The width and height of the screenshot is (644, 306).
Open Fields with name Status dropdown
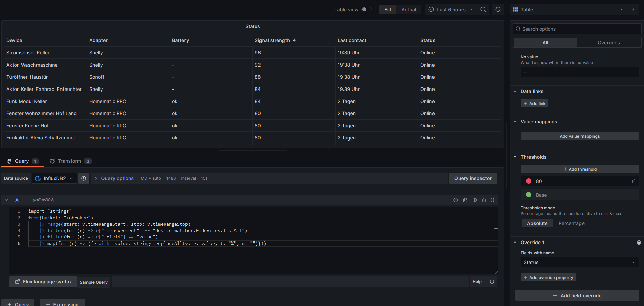pyautogui.click(x=580, y=262)
